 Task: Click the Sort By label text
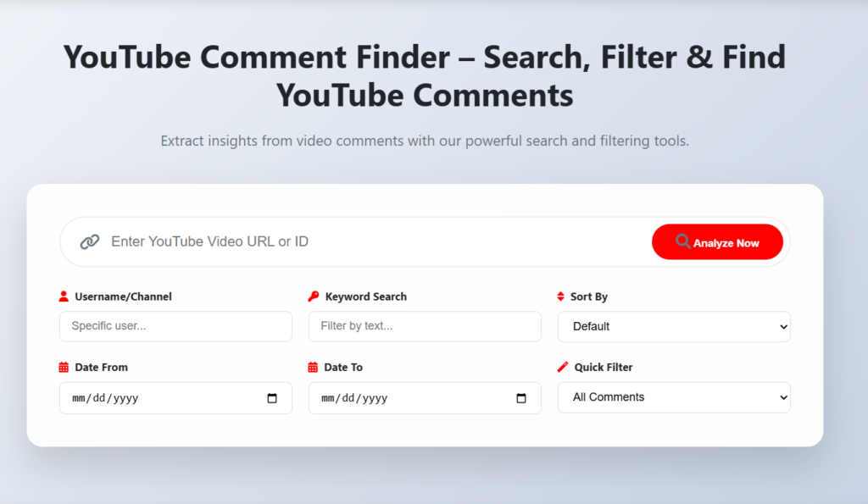coord(589,296)
